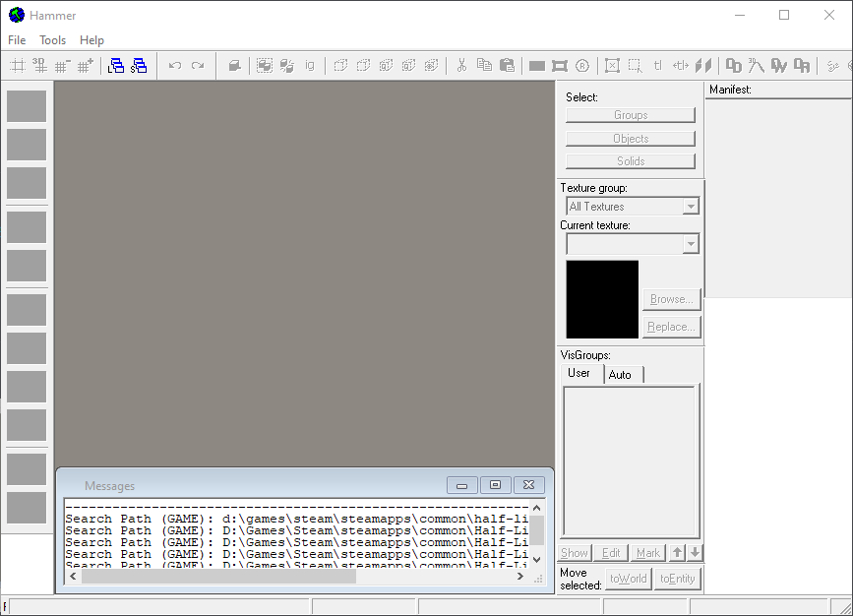Click the scissors Cut icon
This screenshot has height=616, width=853.
461,66
